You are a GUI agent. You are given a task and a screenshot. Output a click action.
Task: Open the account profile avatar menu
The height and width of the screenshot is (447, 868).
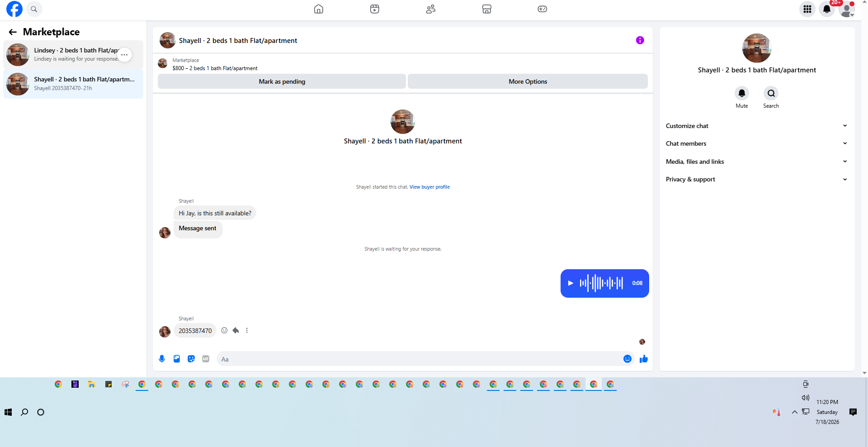click(846, 9)
